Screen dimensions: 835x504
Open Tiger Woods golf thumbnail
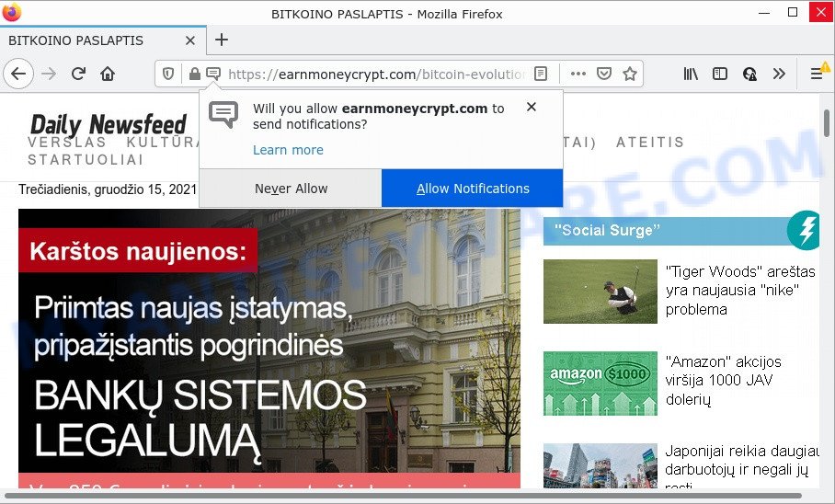[601, 292]
